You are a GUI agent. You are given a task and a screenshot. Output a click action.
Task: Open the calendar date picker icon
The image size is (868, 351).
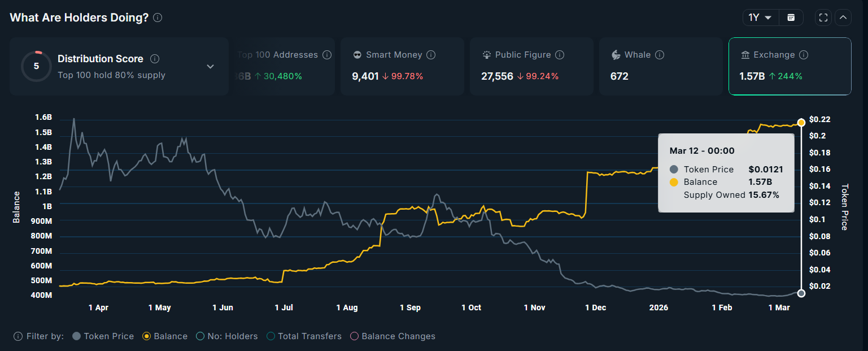click(x=791, y=18)
